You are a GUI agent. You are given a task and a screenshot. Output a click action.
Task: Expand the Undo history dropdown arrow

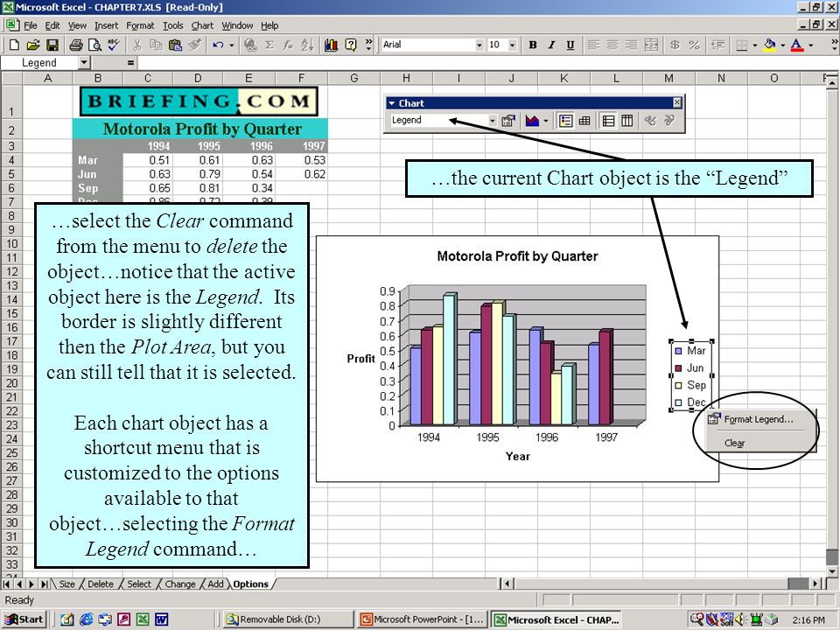(231, 45)
